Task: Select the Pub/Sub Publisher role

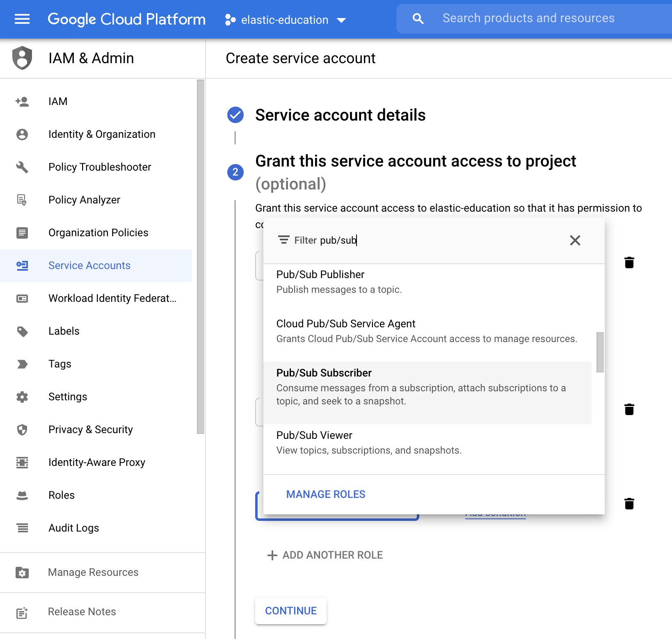Action: 320,274
